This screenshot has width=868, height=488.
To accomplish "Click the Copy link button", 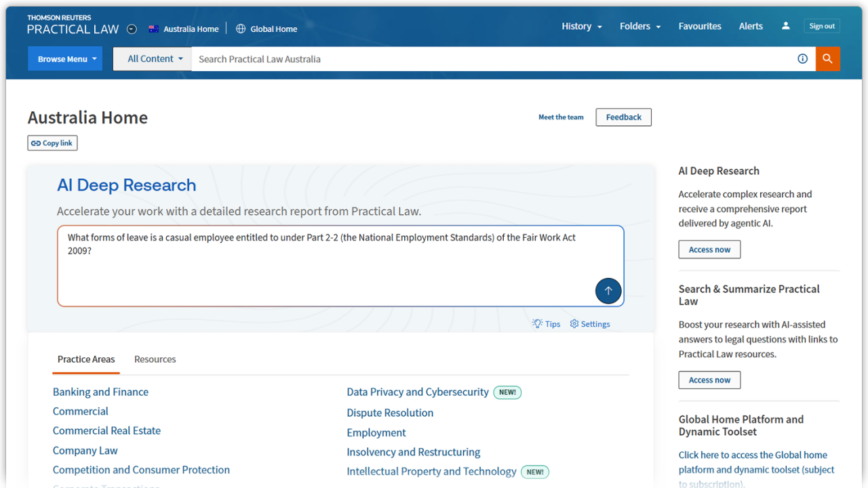I will click(52, 143).
